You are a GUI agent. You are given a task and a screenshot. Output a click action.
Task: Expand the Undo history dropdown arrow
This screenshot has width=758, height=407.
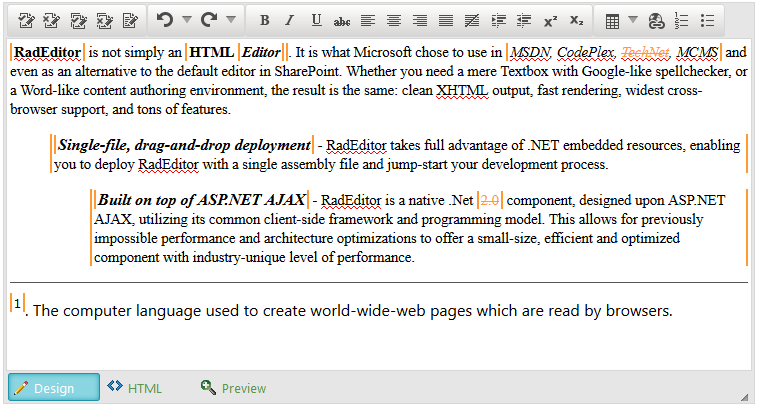pyautogui.click(x=187, y=20)
